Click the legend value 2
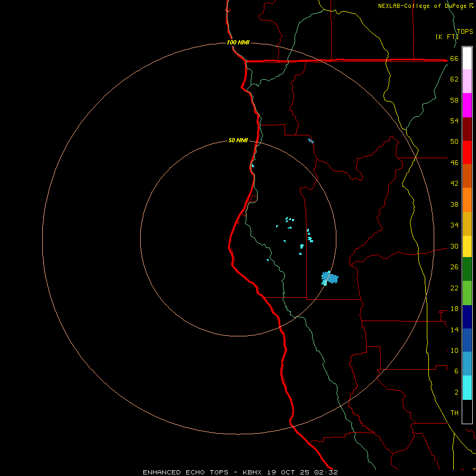 tap(456, 392)
